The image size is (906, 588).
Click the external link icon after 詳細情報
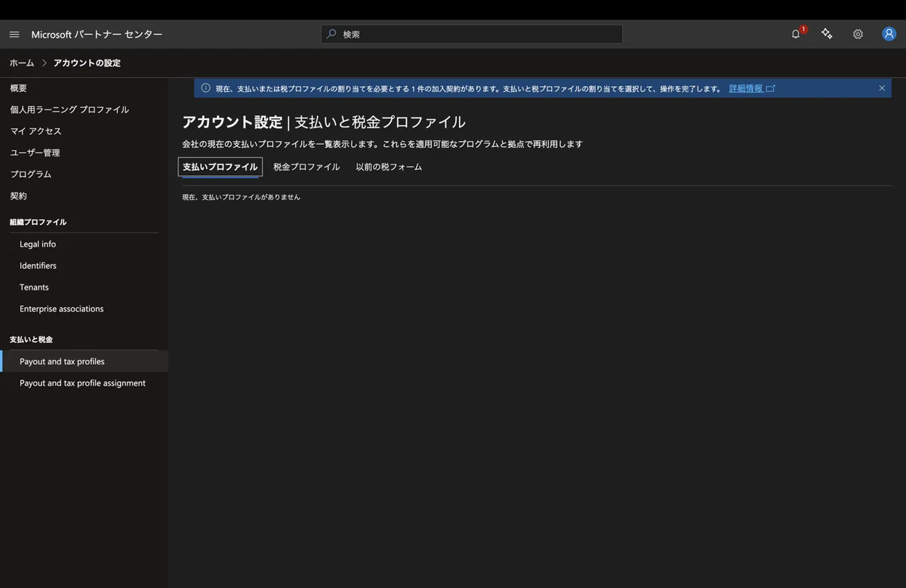(x=771, y=88)
